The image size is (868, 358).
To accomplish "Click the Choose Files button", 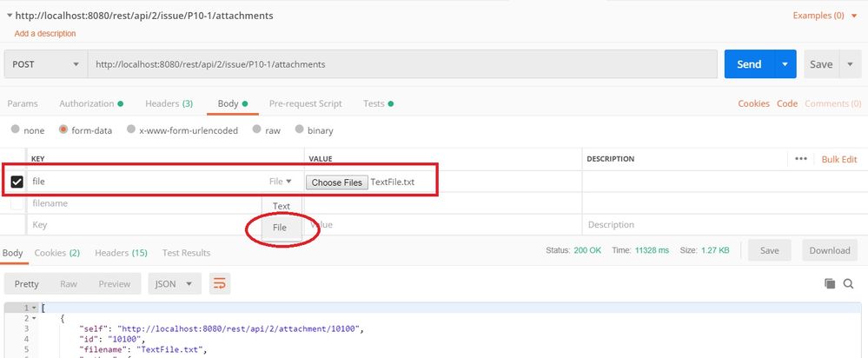I will point(336,182).
